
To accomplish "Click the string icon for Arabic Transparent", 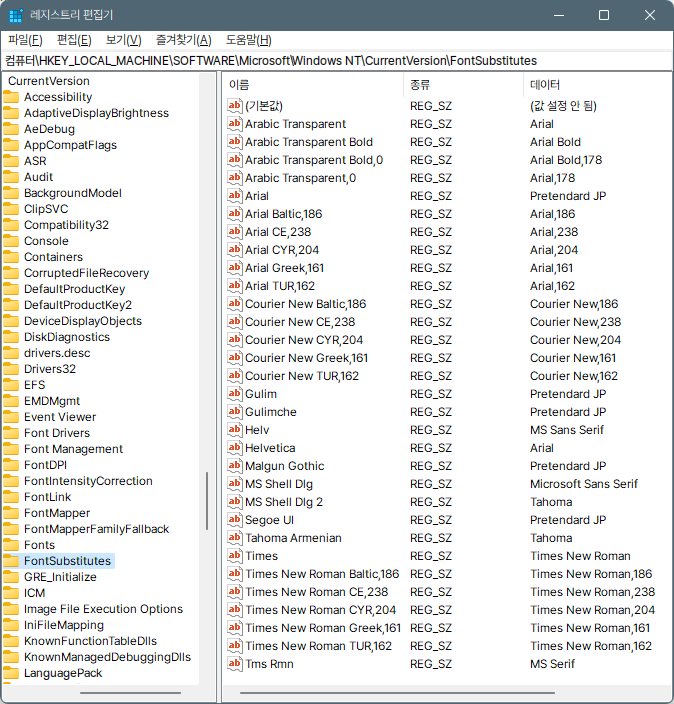I will (x=234, y=124).
